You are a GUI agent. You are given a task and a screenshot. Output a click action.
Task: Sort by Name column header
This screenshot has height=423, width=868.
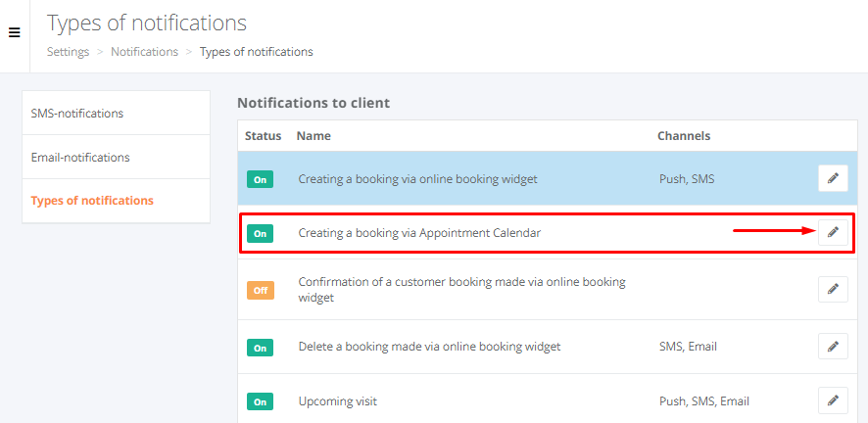(313, 136)
